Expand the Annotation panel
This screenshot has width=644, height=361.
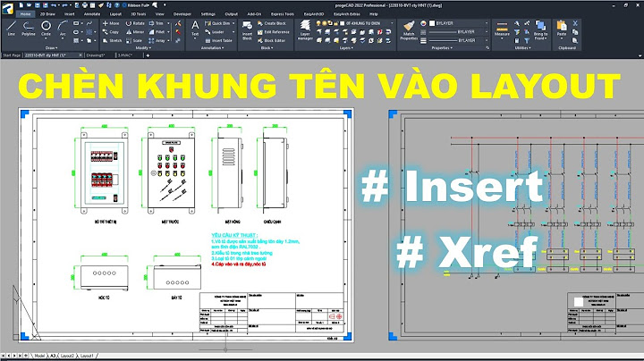(x=212, y=48)
